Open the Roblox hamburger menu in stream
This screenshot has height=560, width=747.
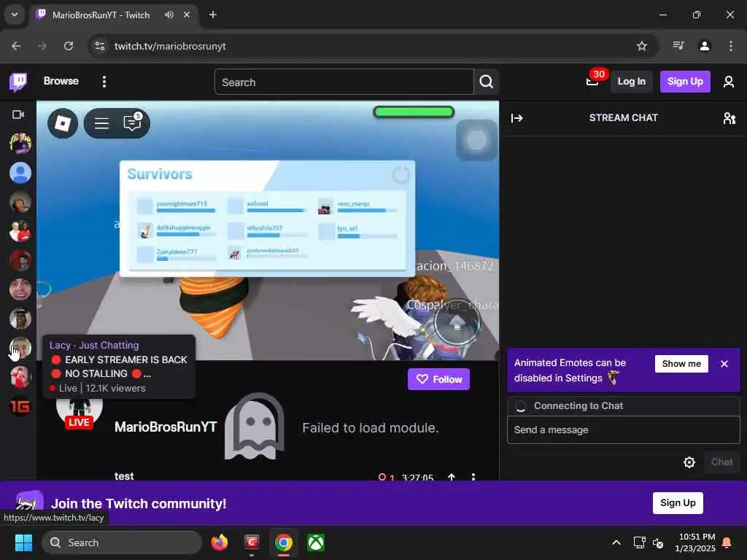tap(101, 123)
